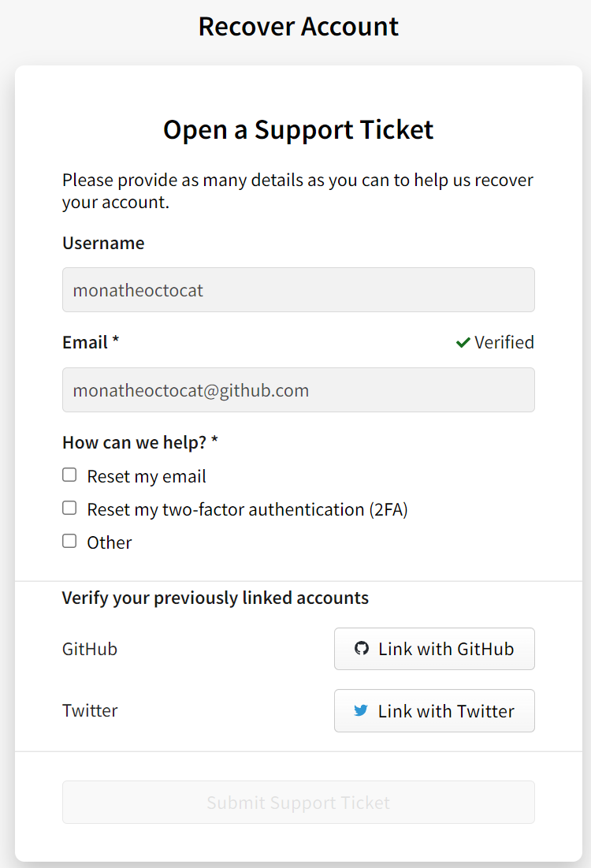Click inside the Username input field
The image size is (591, 868).
298,289
